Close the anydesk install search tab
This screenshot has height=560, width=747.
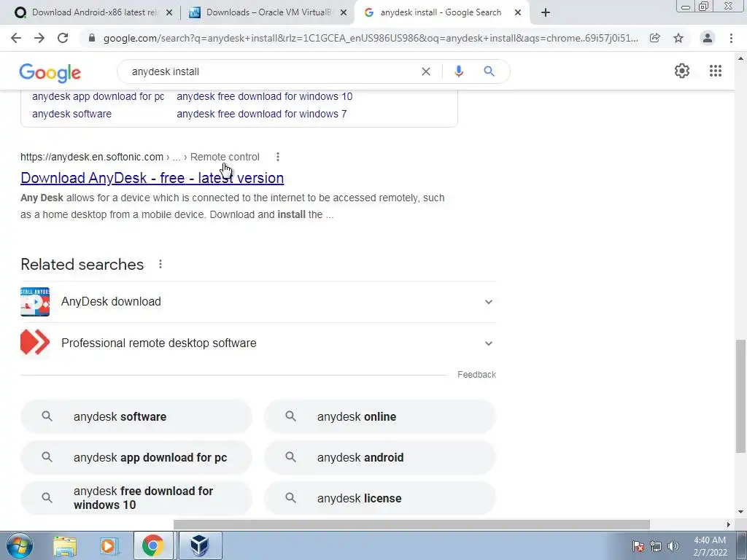tap(518, 13)
